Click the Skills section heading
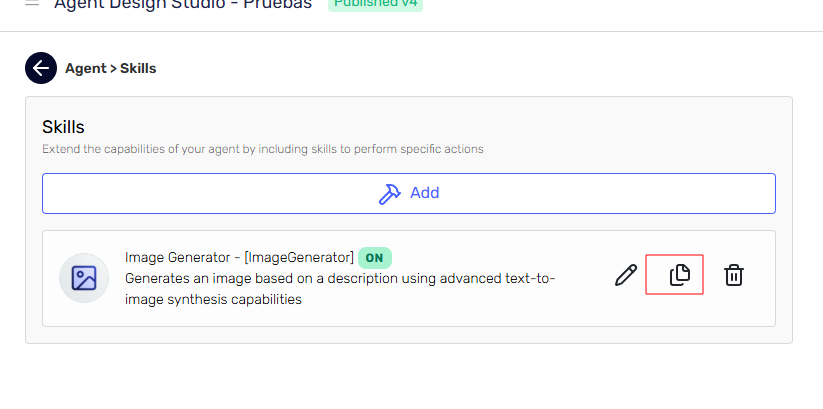This screenshot has width=823, height=409. coord(63,127)
